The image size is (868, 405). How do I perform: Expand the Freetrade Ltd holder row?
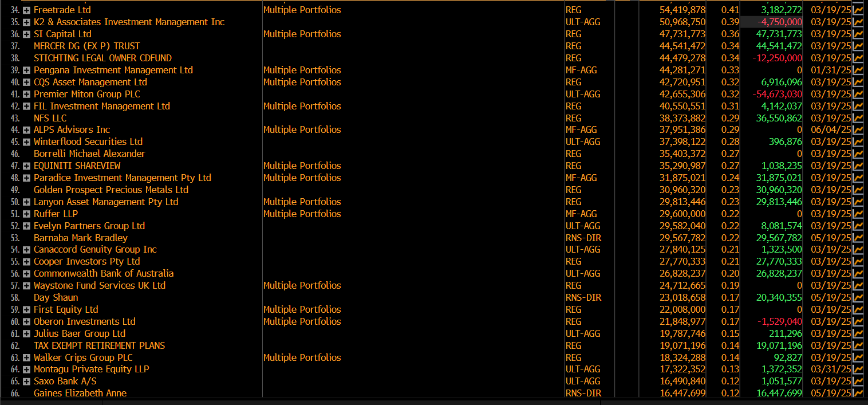click(26, 10)
